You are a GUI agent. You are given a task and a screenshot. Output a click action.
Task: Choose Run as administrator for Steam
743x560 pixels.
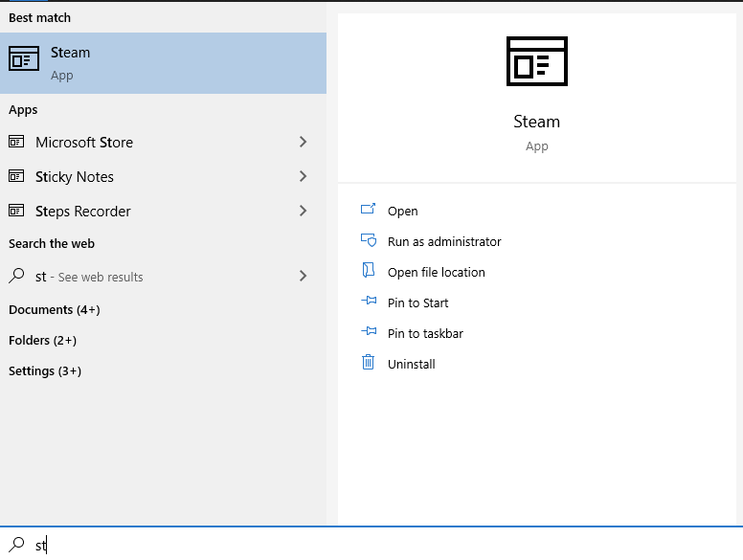coord(444,242)
